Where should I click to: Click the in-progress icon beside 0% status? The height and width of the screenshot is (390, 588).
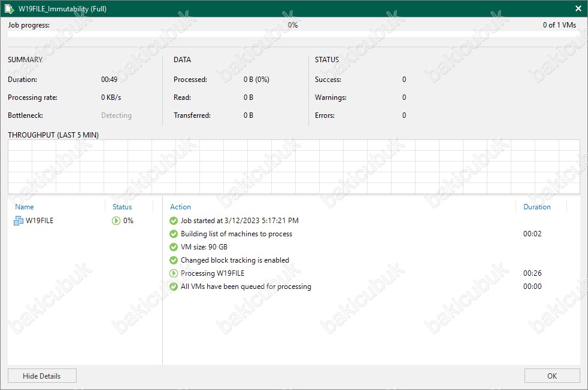pyautogui.click(x=116, y=221)
